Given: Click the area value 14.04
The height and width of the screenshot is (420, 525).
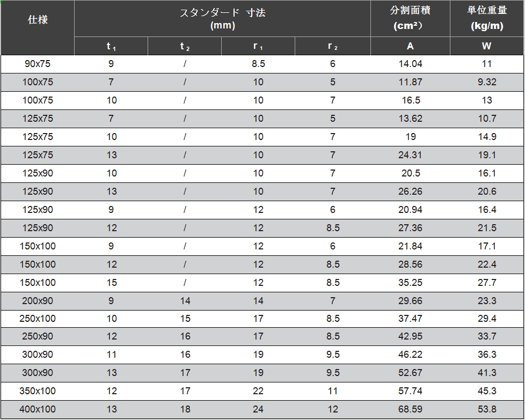Looking at the screenshot, I should (x=410, y=64).
